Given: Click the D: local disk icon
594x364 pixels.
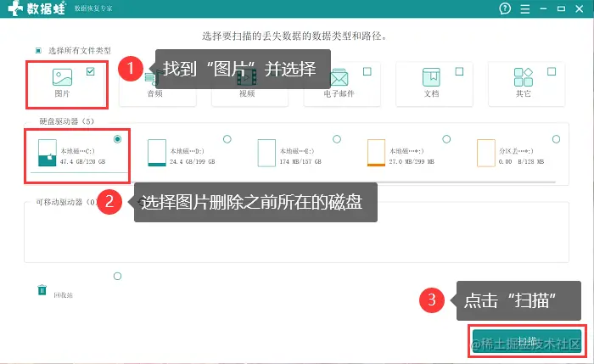Looking at the screenshot, I should coord(157,153).
